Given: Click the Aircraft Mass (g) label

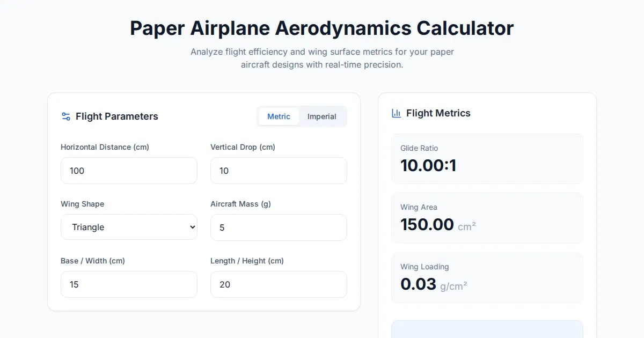Looking at the screenshot, I should tap(240, 204).
